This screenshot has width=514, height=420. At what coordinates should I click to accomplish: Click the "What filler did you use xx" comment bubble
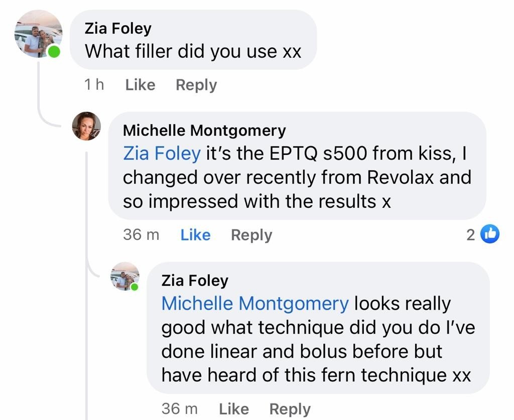(x=193, y=40)
